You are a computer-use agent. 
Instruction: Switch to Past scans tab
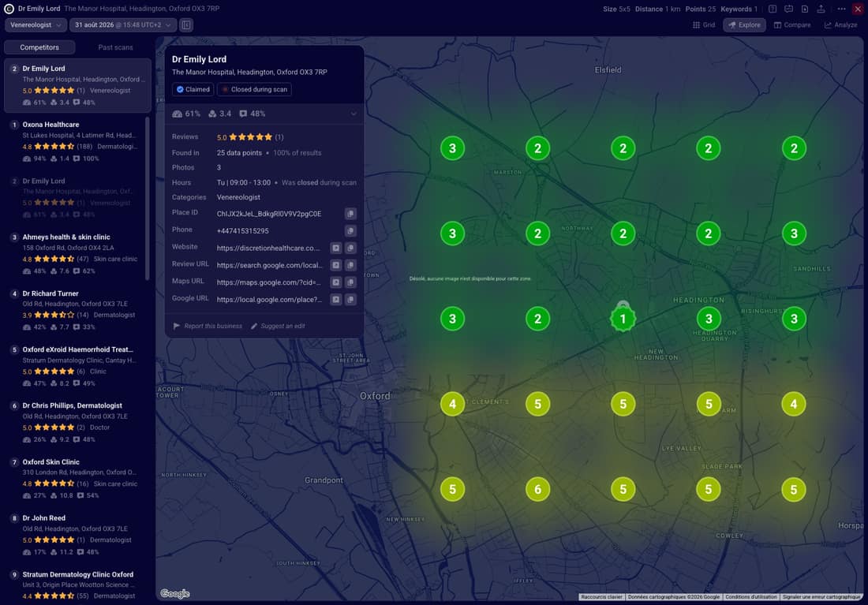click(x=115, y=47)
